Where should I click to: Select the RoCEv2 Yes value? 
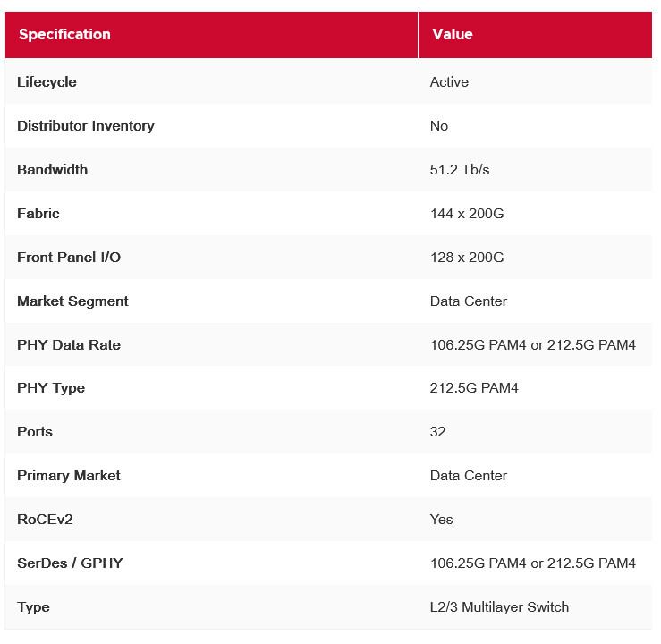tap(441, 520)
